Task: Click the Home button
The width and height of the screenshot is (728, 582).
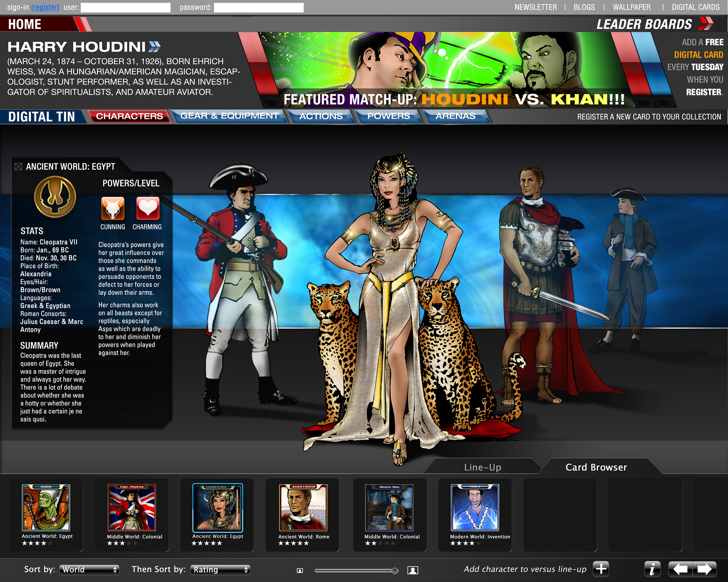Action: click(x=25, y=24)
